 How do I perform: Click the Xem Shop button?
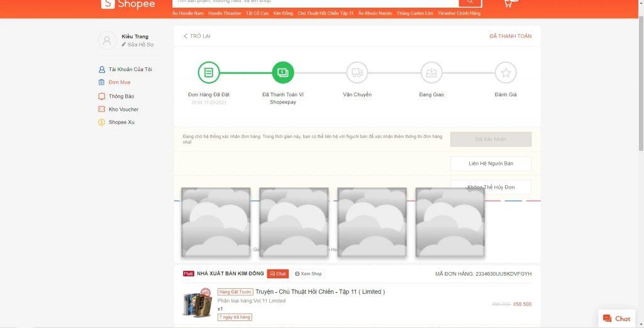click(308, 274)
